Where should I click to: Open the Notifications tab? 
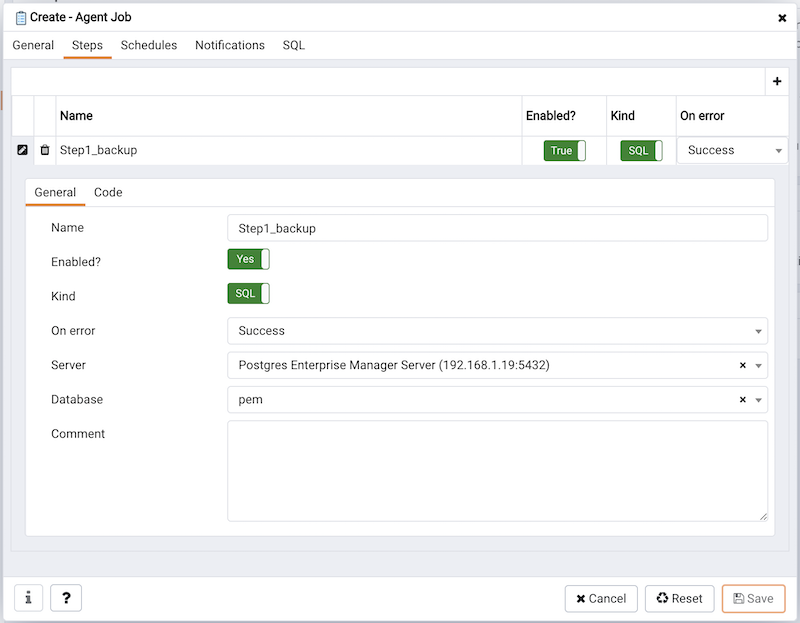[230, 45]
